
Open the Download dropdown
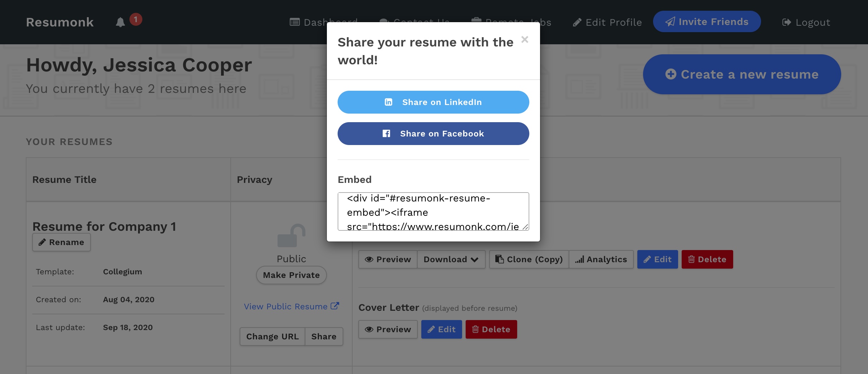(x=451, y=259)
